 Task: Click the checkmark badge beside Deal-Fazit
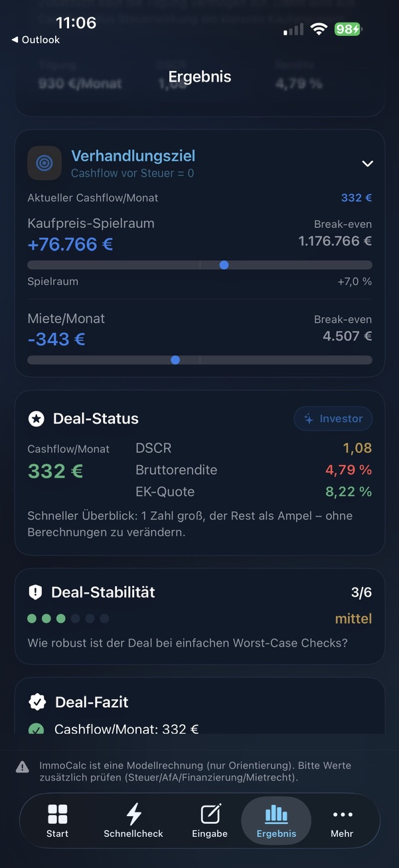[x=37, y=701]
